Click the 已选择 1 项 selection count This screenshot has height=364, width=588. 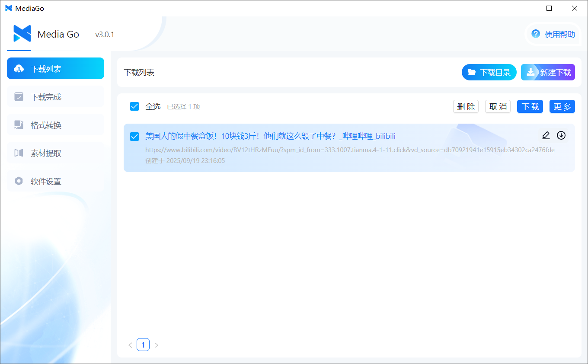pyautogui.click(x=183, y=106)
